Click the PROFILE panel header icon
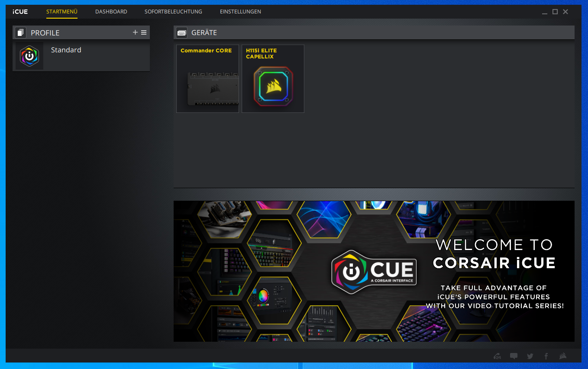The image size is (588, 369). click(20, 32)
